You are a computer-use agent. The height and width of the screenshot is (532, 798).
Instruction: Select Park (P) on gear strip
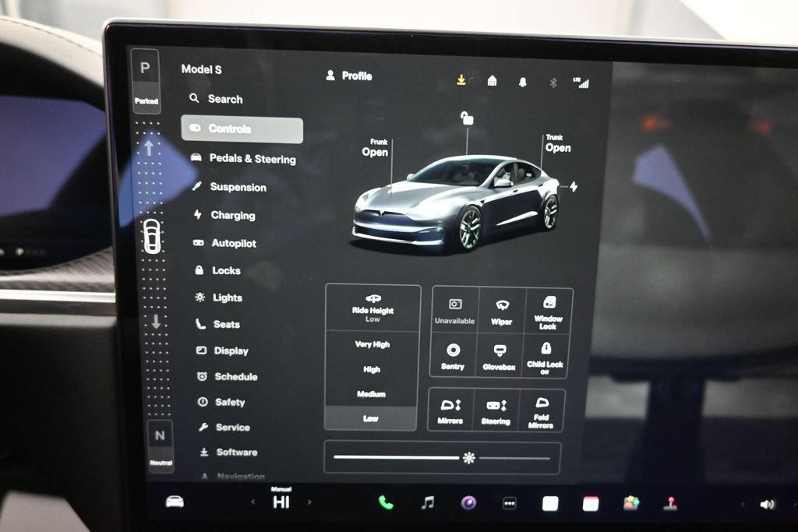[x=146, y=81]
